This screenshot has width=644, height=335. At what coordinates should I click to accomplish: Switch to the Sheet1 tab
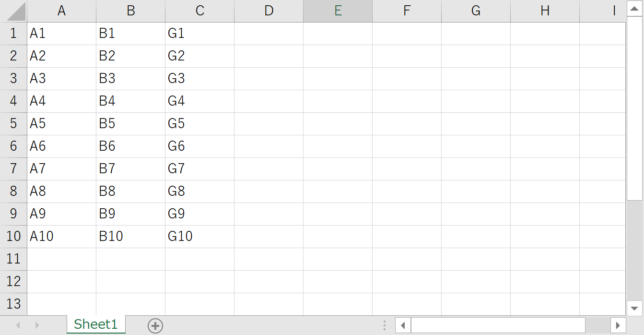pos(96,324)
